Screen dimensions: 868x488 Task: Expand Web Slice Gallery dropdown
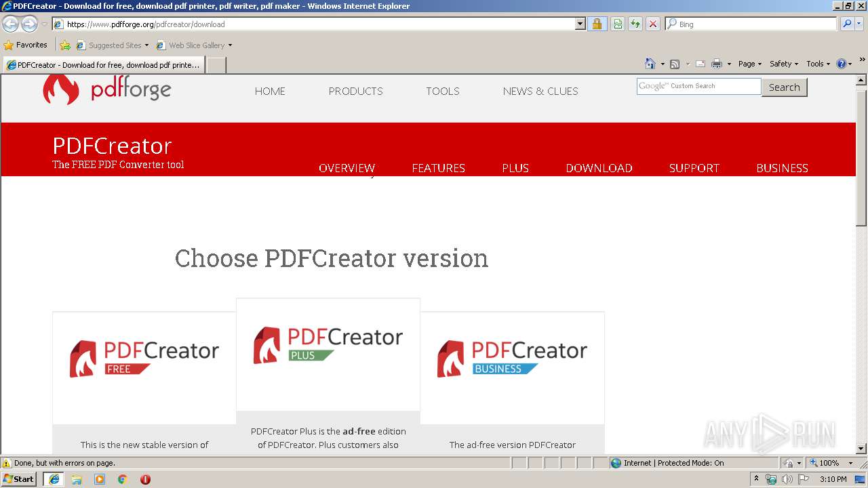coord(230,45)
